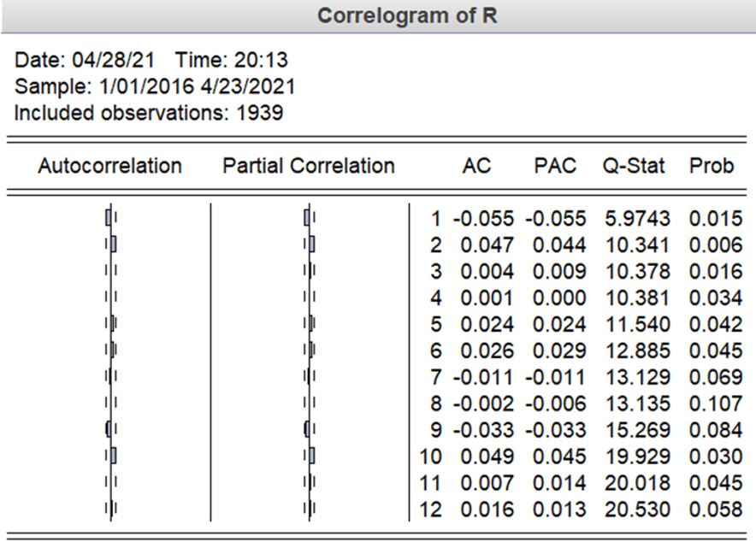Image resolution: width=756 pixels, height=548 pixels.
Task: Click the Prob value 0.006
Action: pos(715,245)
